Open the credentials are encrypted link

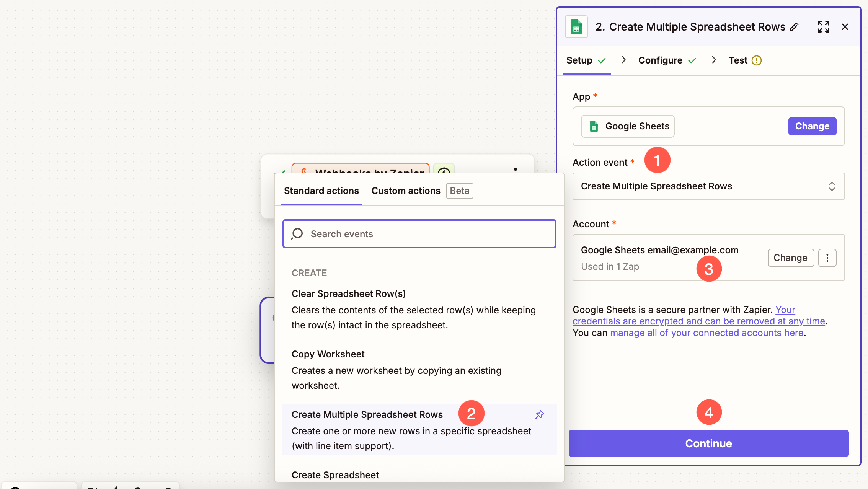pos(698,321)
